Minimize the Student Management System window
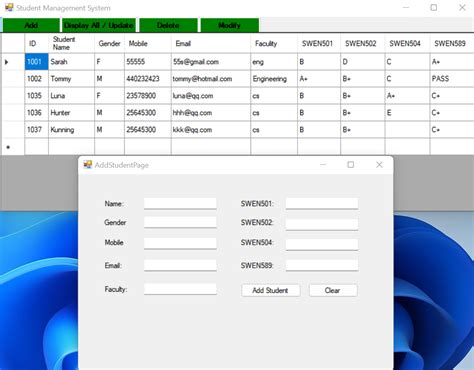This screenshot has width=474, height=370. (406, 7)
